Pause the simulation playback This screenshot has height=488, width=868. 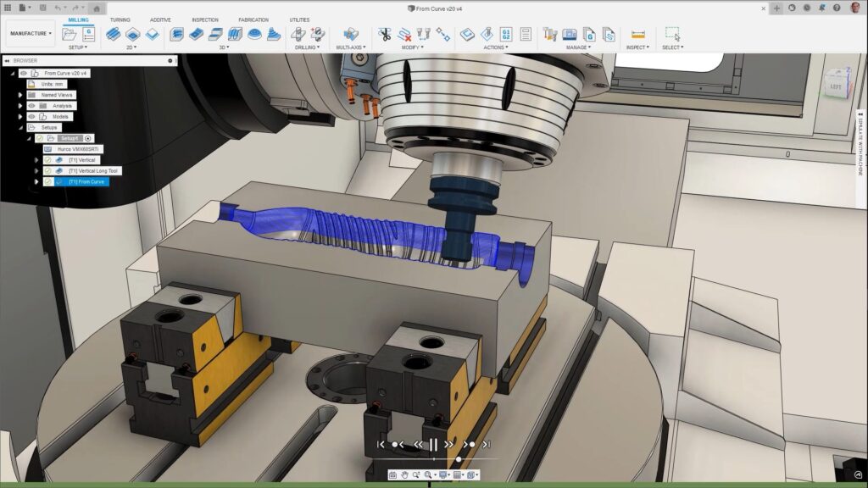433,444
